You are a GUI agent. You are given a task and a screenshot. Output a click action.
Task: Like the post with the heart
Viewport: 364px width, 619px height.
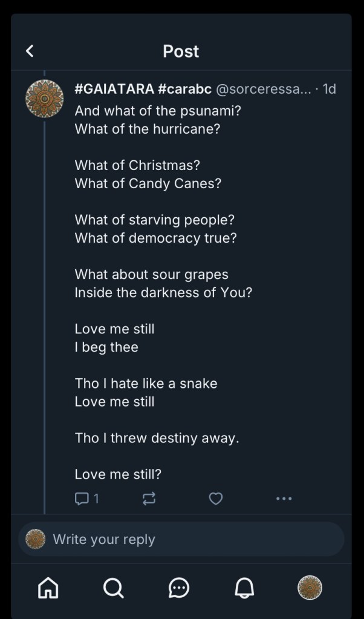(216, 499)
